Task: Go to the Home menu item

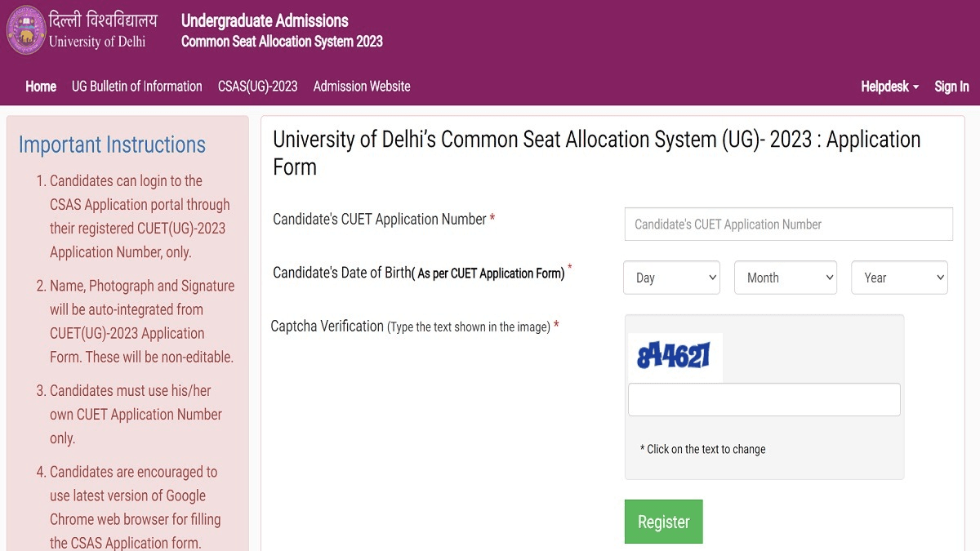Action: [x=41, y=87]
